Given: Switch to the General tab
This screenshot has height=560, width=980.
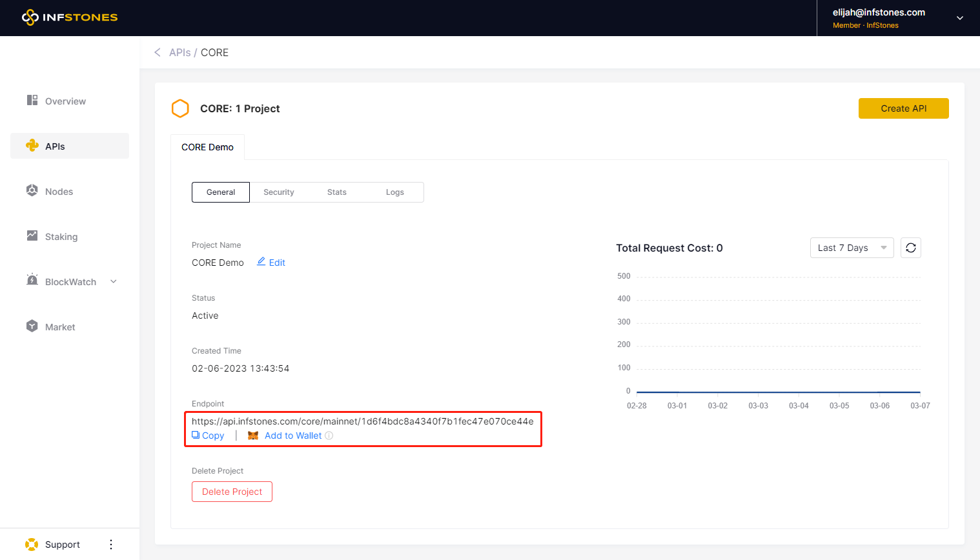Looking at the screenshot, I should pos(221,192).
